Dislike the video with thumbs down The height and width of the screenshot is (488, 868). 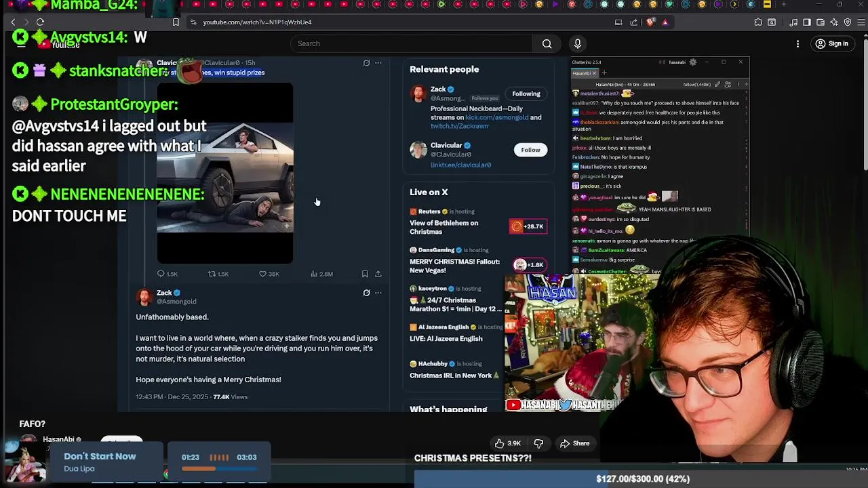(x=538, y=443)
